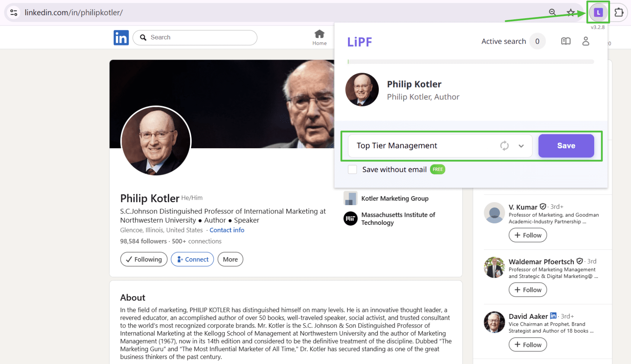Open the LiPF user account icon
The height and width of the screenshot is (364, 631).
pos(585,41)
